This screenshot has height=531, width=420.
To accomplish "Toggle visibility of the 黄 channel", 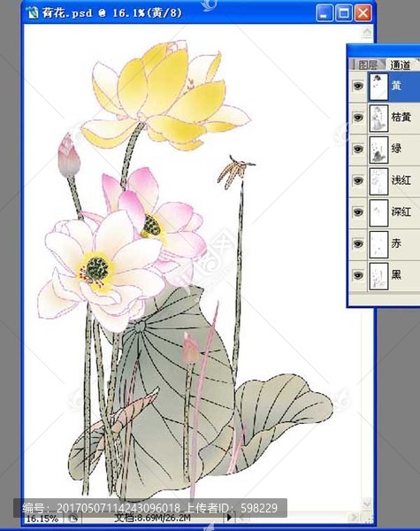I will click(x=358, y=86).
